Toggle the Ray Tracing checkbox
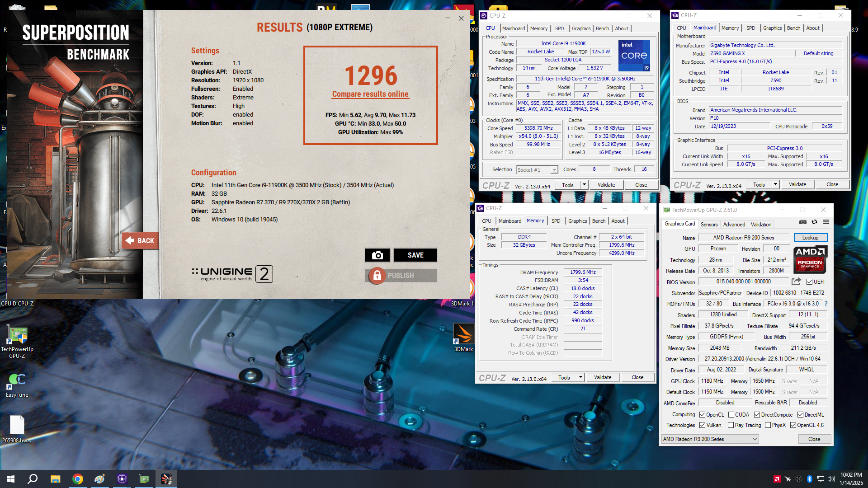The image size is (868, 488). tap(731, 425)
